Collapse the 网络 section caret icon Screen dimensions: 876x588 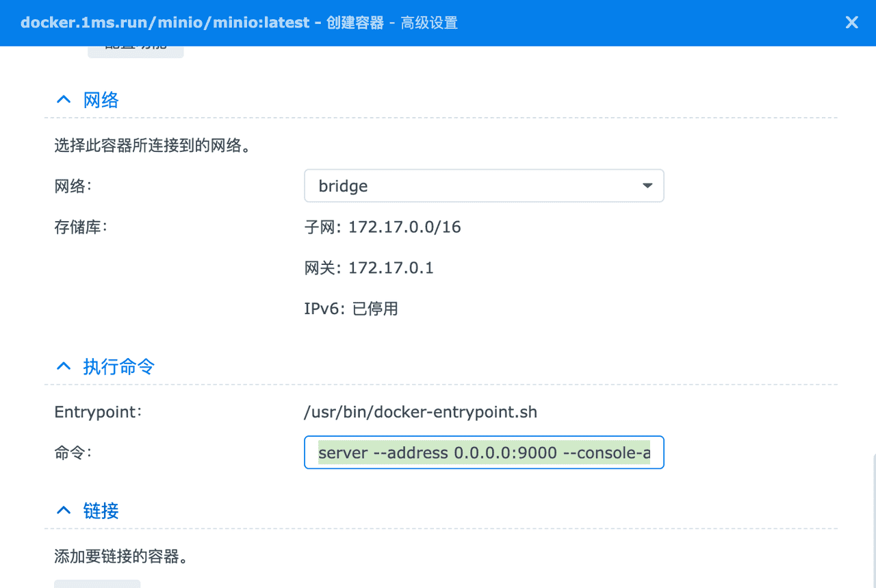63,99
